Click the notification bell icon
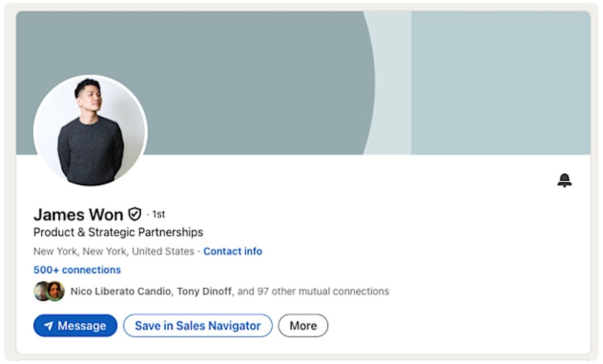Screen dimensions: 603x364 (564, 180)
